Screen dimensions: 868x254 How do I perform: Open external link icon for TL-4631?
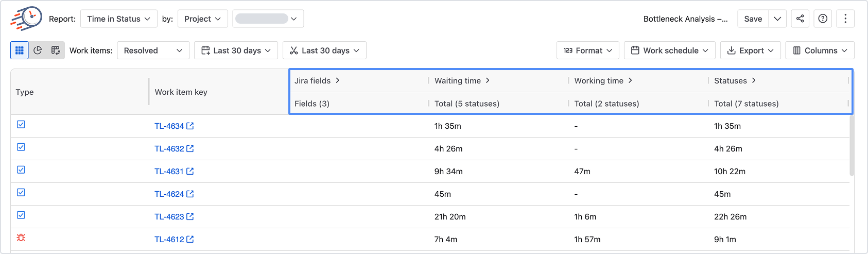click(x=190, y=171)
